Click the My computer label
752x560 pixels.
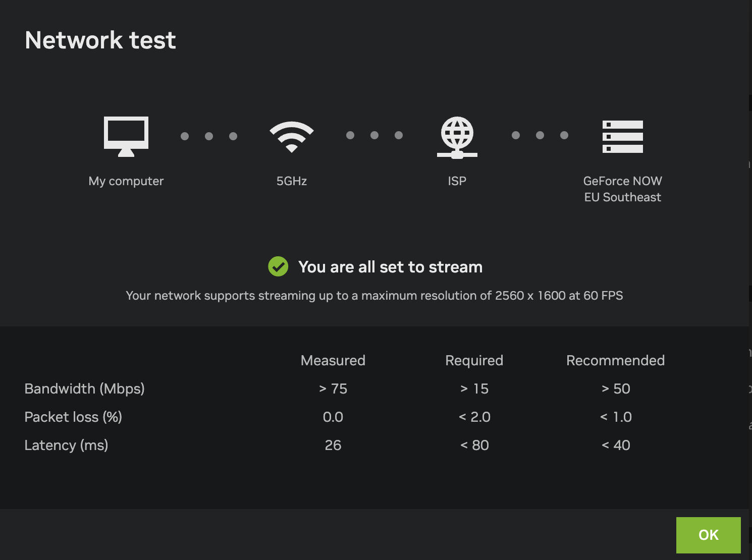pos(126,181)
